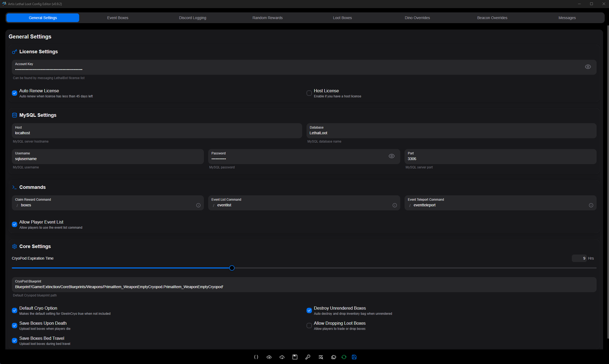The image size is (609, 364).
Task: Click the Commands terminal prompt icon
Action: pyautogui.click(x=15, y=187)
